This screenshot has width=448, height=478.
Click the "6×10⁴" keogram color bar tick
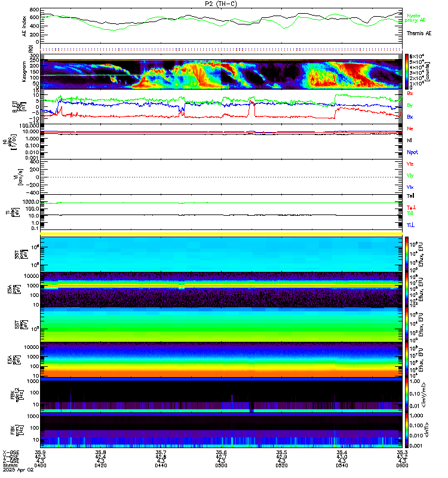[416, 56]
